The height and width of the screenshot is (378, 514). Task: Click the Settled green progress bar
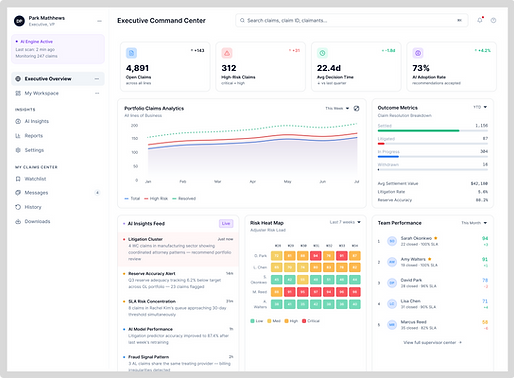(x=418, y=131)
